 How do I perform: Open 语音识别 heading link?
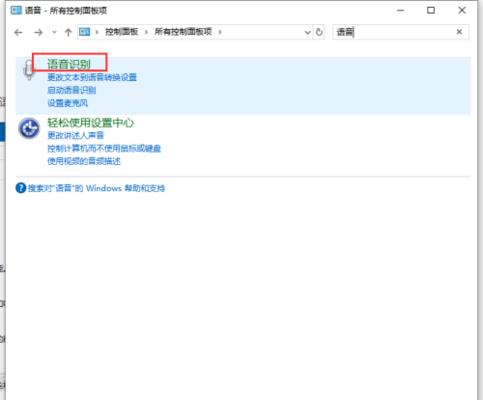[x=69, y=64]
